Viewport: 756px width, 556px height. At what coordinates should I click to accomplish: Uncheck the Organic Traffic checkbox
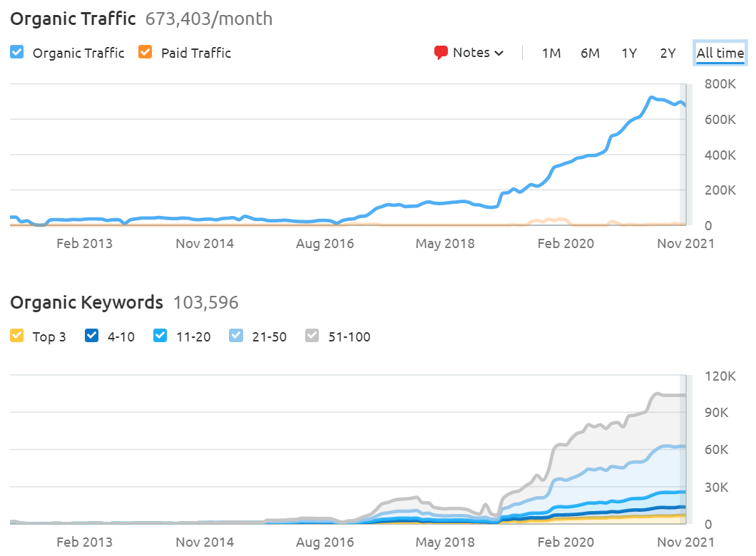pos(18,52)
